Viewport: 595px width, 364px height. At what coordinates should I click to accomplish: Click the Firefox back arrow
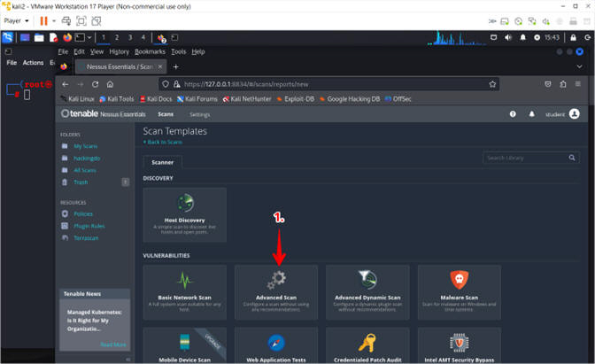tap(66, 84)
